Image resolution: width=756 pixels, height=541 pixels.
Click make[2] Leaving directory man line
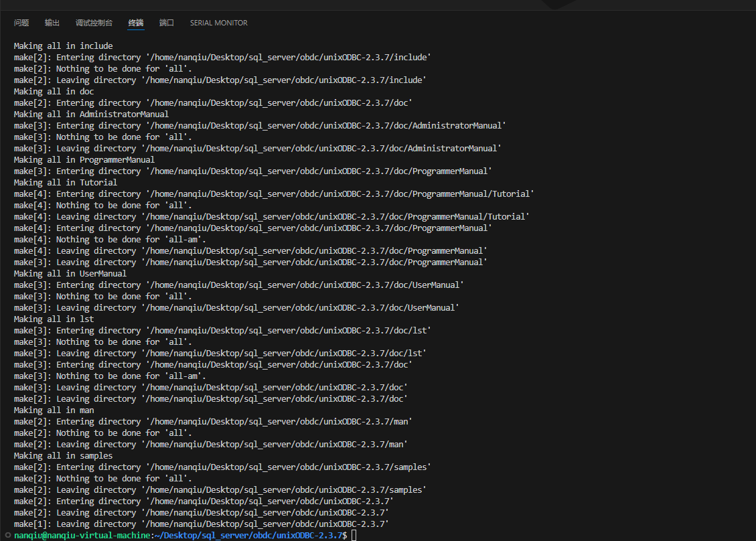[x=211, y=445]
